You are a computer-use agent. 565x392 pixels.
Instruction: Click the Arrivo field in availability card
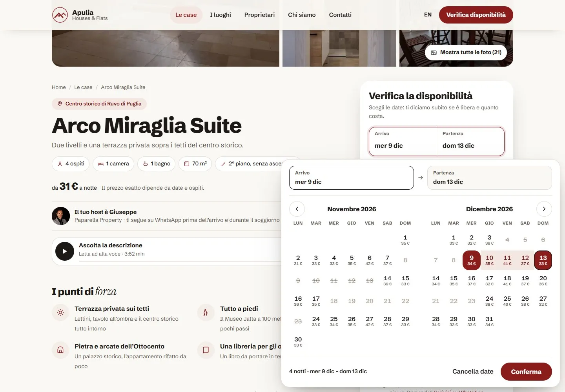point(403,142)
